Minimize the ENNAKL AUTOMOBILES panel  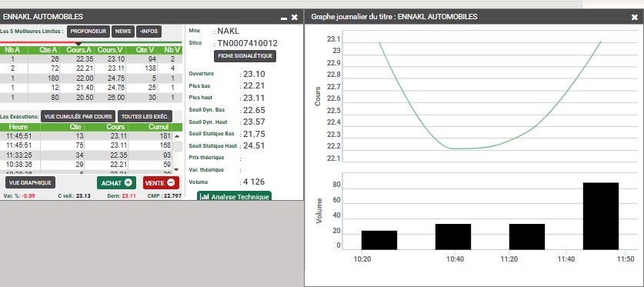[x=283, y=18]
